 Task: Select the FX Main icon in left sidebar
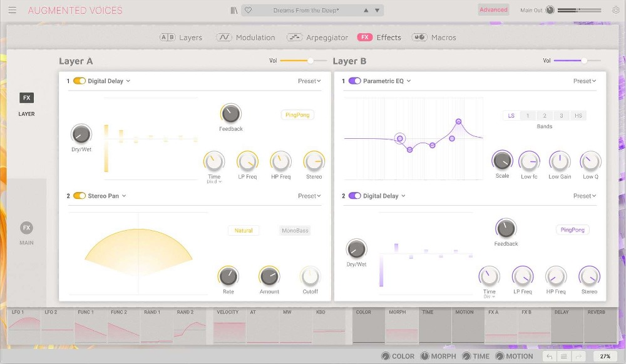tap(26, 228)
